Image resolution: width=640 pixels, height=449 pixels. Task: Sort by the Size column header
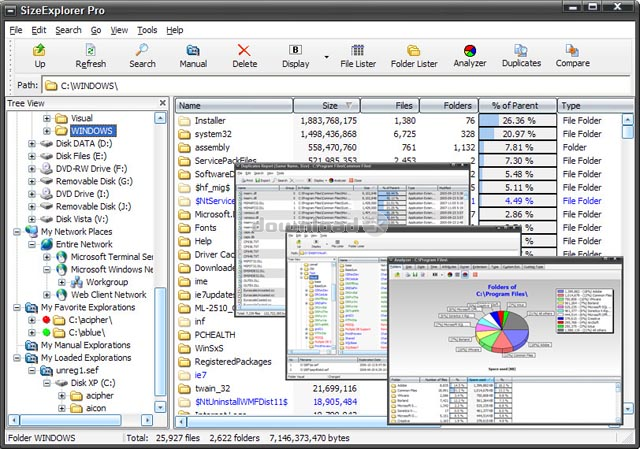coord(327,106)
